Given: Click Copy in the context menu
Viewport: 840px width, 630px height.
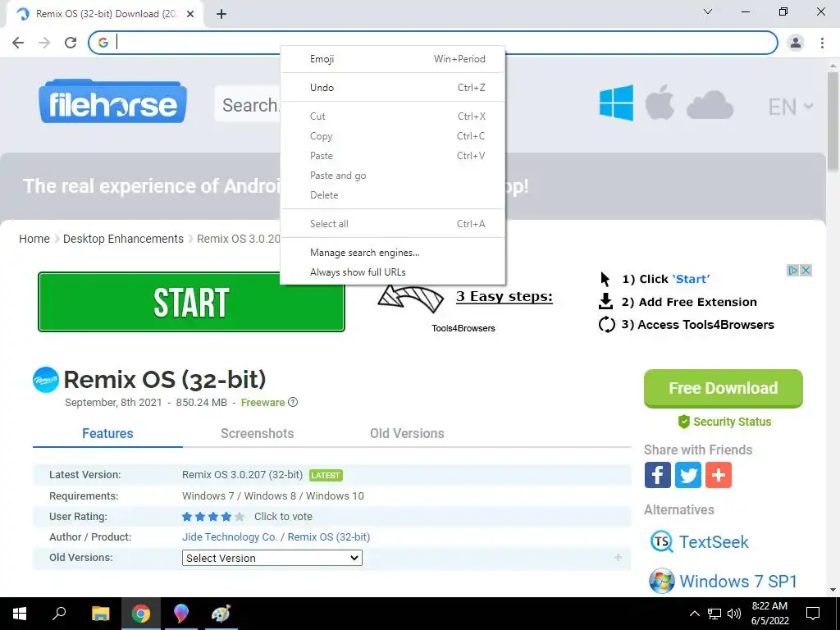Looking at the screenshot, I should tap(393, 136).
